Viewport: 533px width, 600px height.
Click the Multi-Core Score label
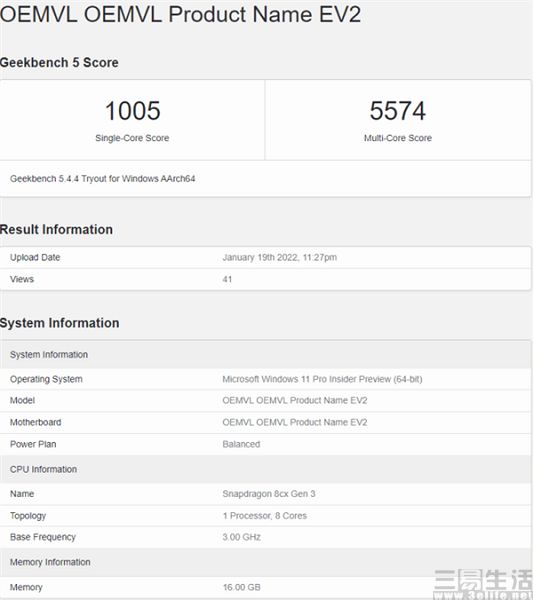pyautogui.click(x=398, y=138)
